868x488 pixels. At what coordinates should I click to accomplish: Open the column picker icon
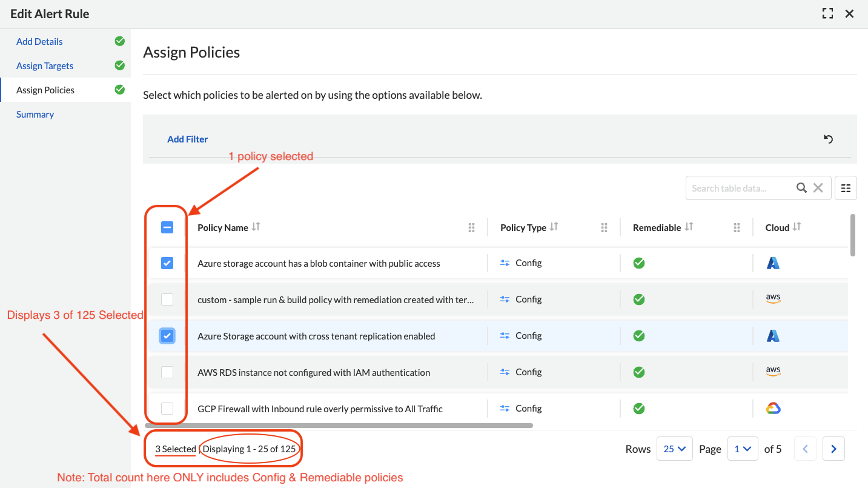(846, 188)
